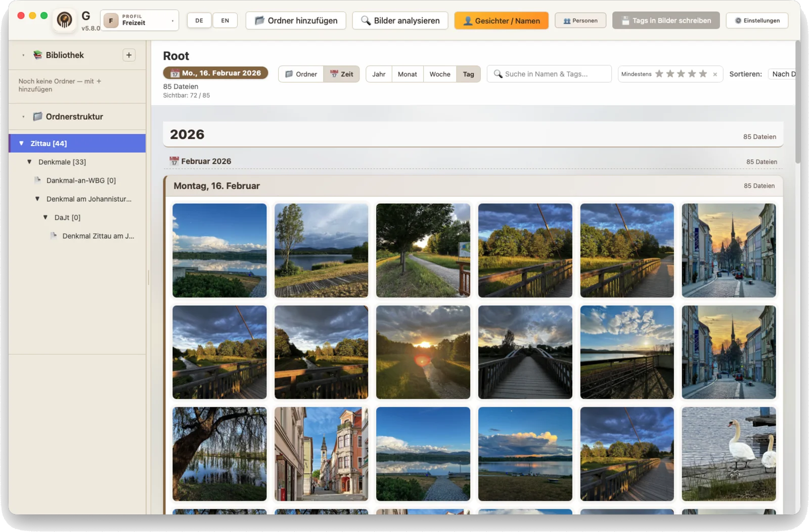Switch the language to DE
The width and height of the screenshot is (809, 532).
point(199,21)
